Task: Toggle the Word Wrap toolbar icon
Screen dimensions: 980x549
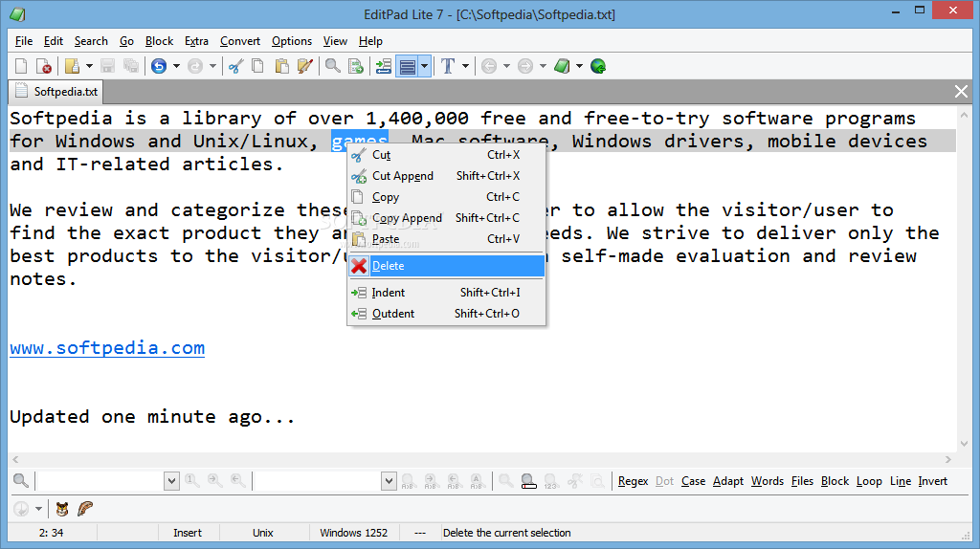Action: [x=408, y=66]
